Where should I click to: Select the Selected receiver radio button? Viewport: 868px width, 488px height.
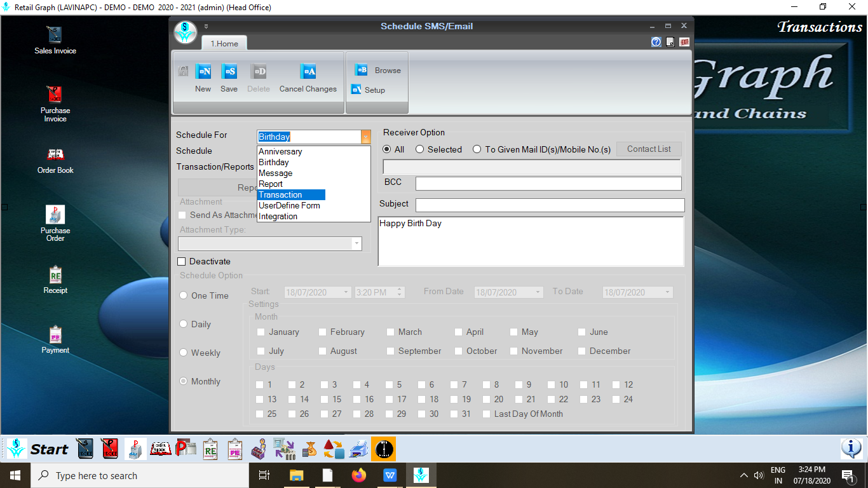pos(420,149)
